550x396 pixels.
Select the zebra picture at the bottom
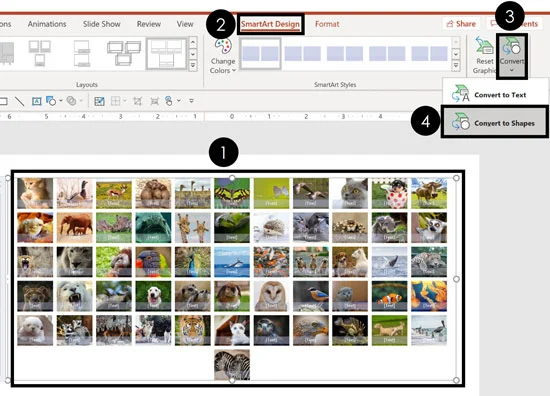tap(232, 364)
